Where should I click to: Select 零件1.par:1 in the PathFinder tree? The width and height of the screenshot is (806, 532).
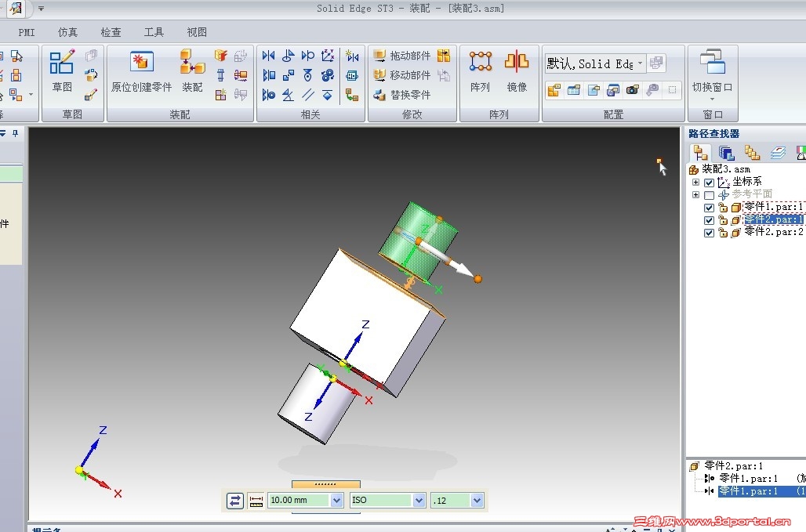(774, 207)
